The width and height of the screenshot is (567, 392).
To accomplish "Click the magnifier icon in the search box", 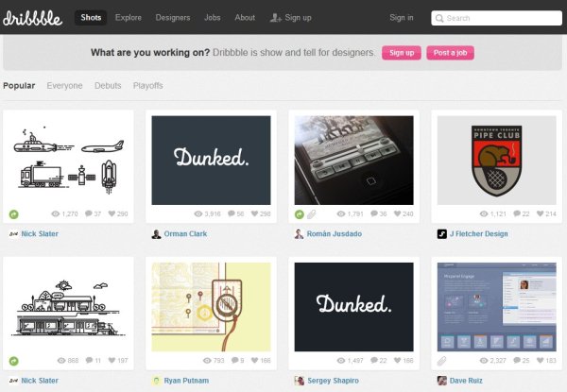I will pos(439,18).
